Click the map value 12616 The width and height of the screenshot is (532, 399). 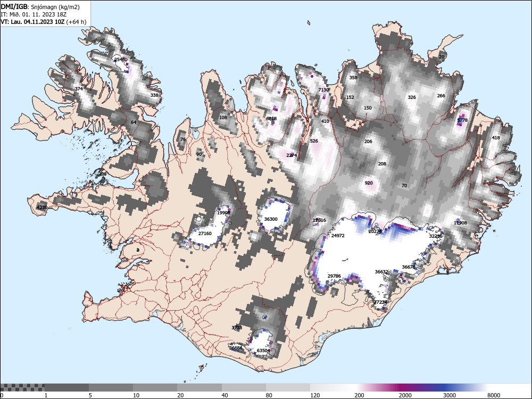tap(319, 220)
